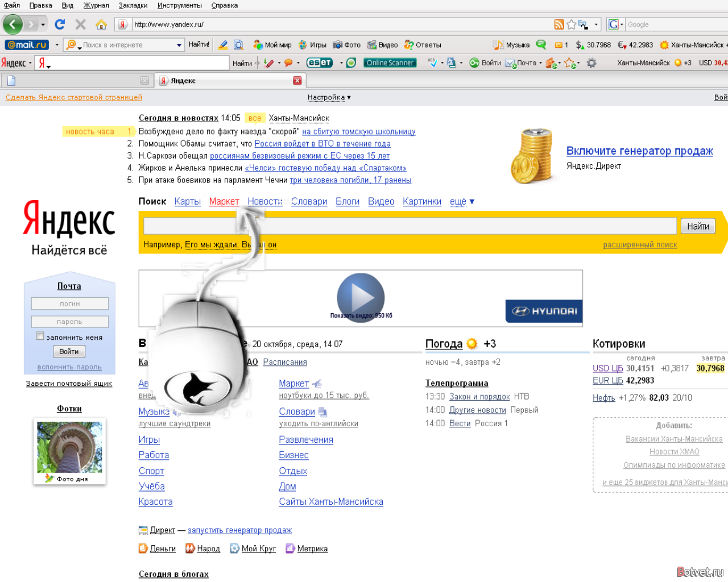
Task: Open the Почта dropdown arrow in Yandex Bar
Action: pyautogui.click(x=541, y=63)
